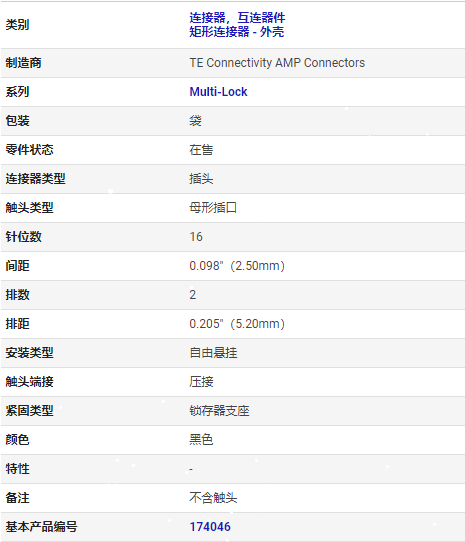Open the 矩形连接器 - 外壳 category link

[x=236, y=32]
